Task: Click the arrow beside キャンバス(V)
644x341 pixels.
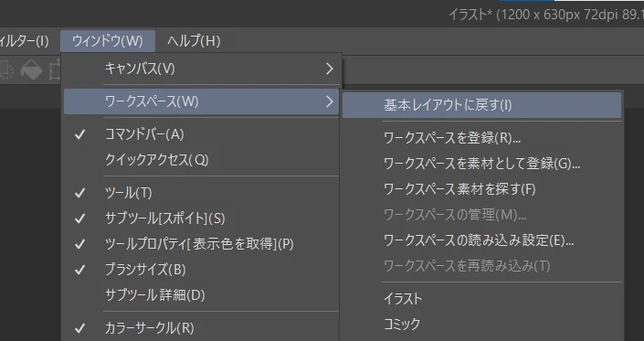Action: click(x=330, y=69)
